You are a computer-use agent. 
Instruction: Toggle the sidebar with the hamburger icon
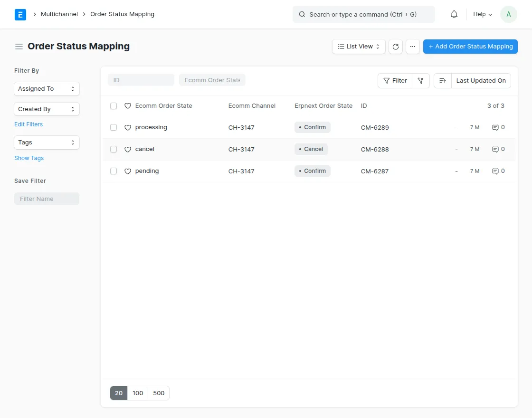[19, 46]
